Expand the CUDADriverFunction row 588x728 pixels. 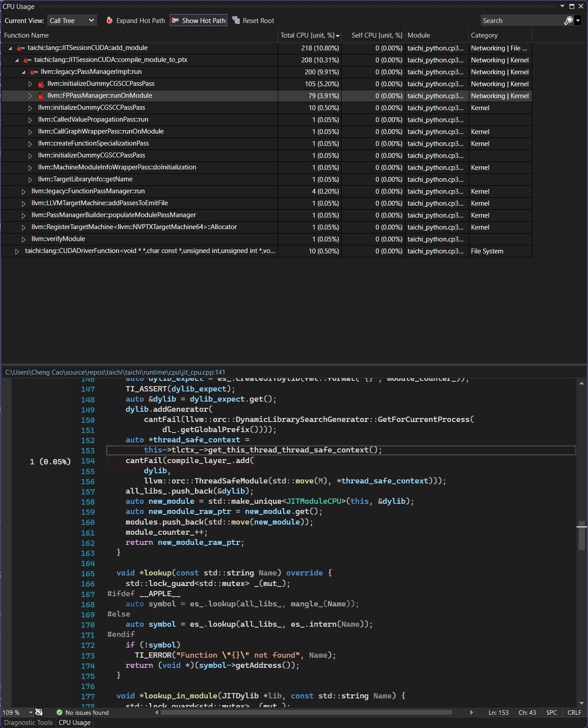(17, 251)
